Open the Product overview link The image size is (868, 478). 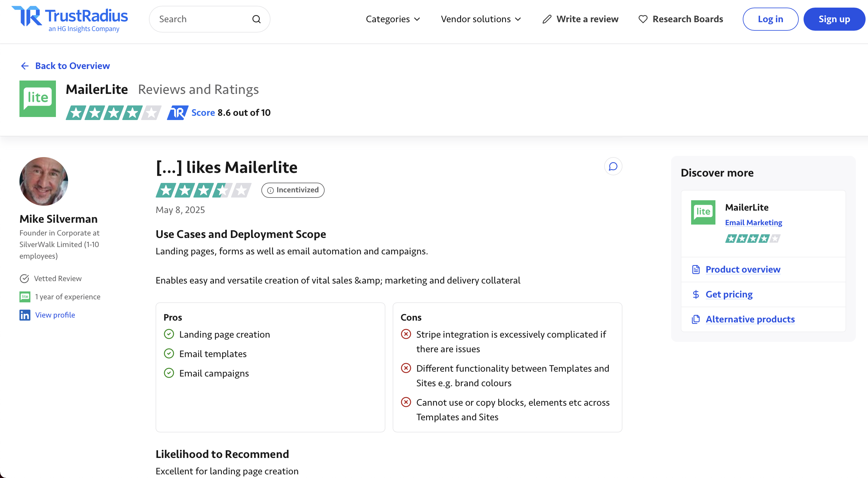click(743, 270)
